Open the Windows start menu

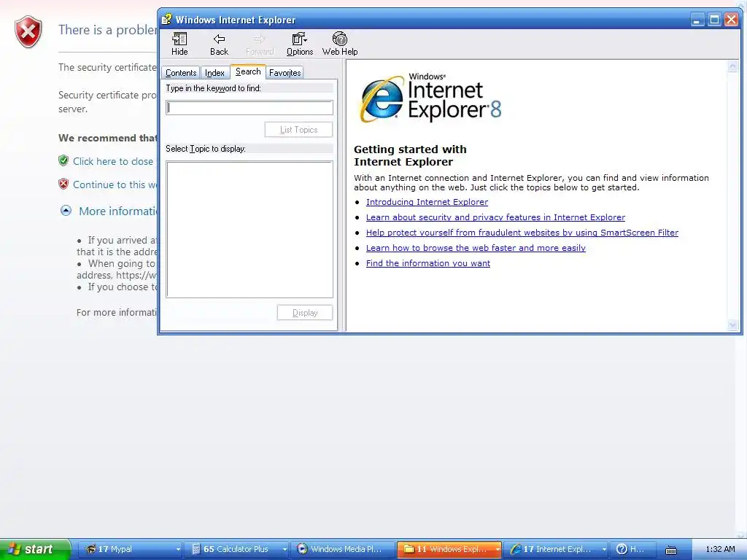click(35, 549)
